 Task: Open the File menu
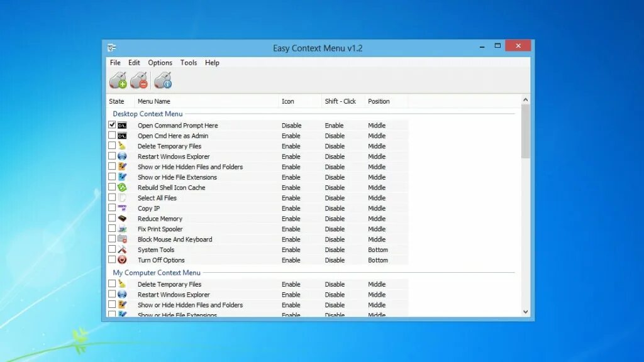pos(115,62)
